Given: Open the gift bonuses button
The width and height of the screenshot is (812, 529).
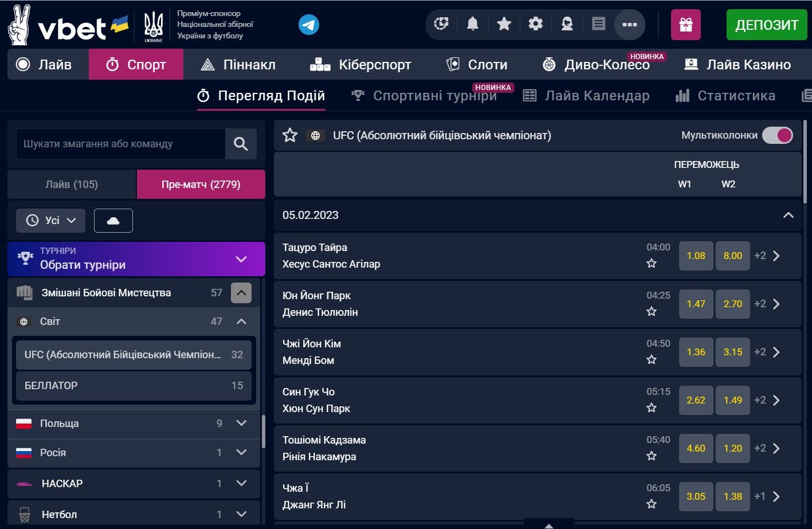Looking at the screenshot, I should point(686,25).
